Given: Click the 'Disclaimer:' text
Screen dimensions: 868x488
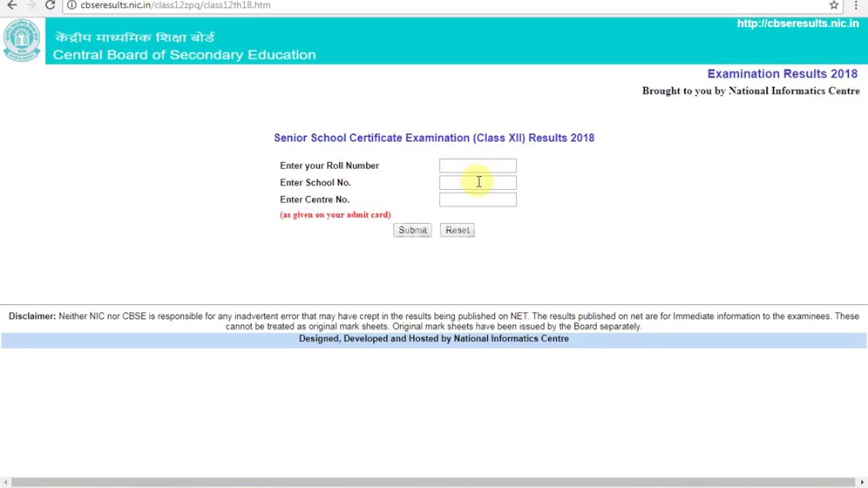Looking at the screenshot, I should [x=33, y=317].
